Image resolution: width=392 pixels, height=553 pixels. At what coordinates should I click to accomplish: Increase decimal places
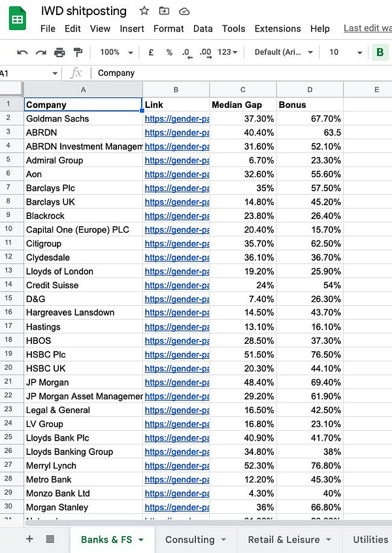pyautogui.click(x=206, y=53)
